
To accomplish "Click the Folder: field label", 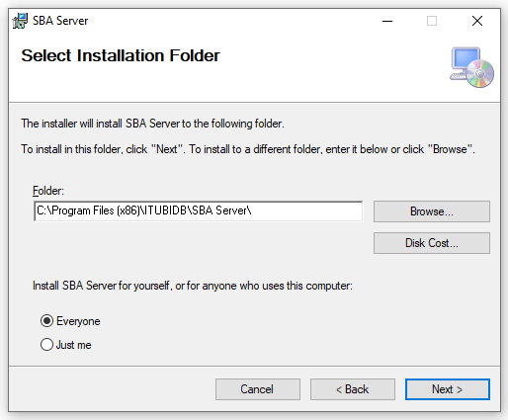I will click(48, 191).
